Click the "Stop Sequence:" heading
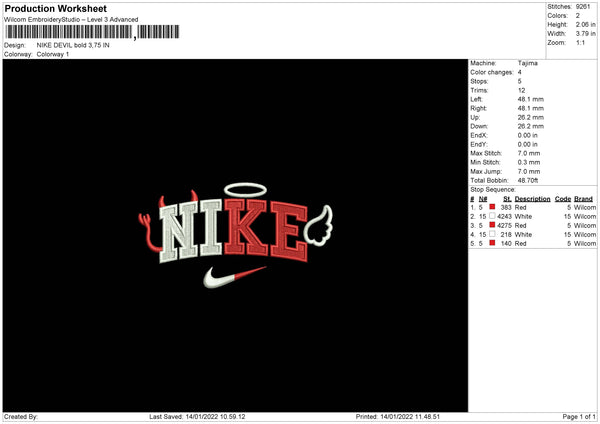The height and width of the screenshot is (424, 600). [x=493, y=189]
